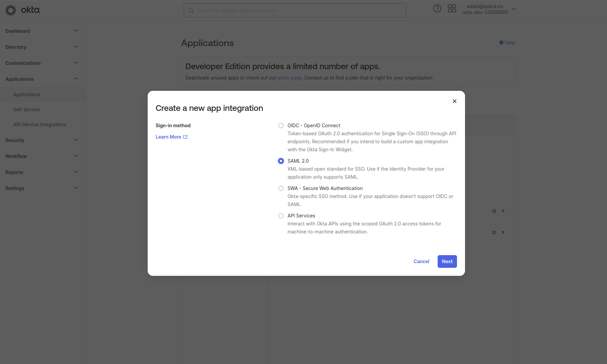The height and width of the screenshot is (364, 607).
Task: Click the search magnifier icon
Action: (191, 10)
